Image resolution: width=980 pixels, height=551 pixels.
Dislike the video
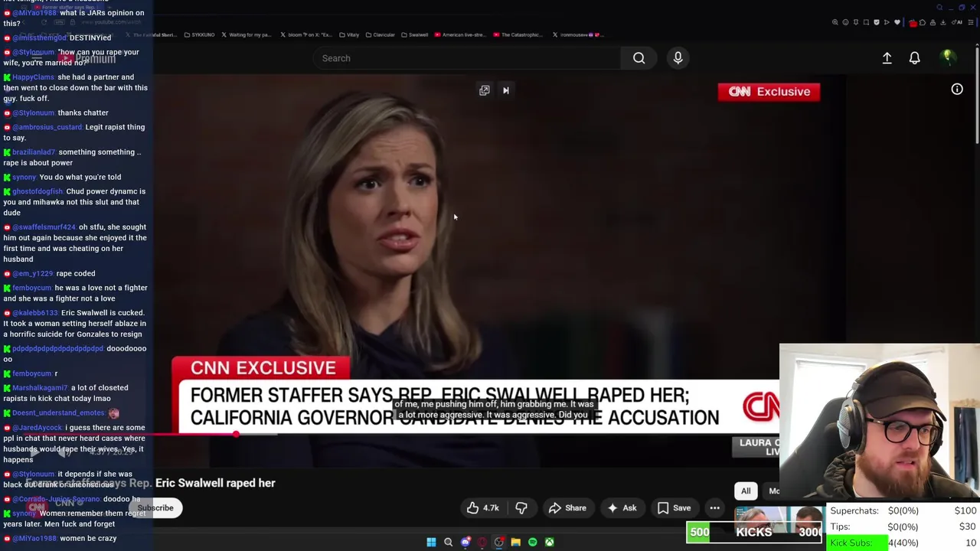tap(521, 508)
